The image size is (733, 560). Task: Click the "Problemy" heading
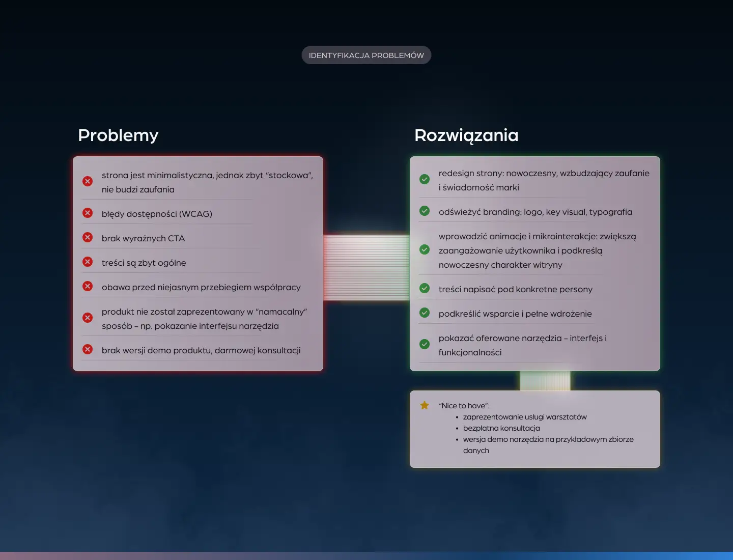pos(118,135)
